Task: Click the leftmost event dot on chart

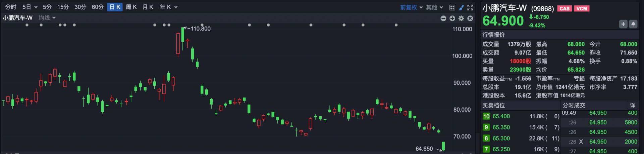Action: tap(27, 25)
